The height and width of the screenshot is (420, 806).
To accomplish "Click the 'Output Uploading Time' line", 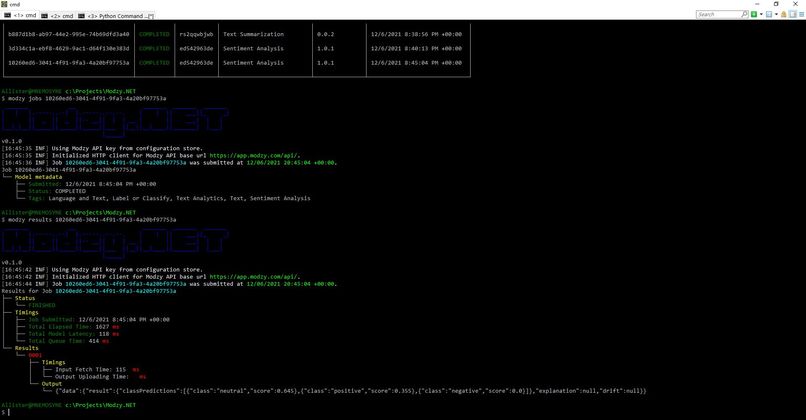I will [101, 377].
